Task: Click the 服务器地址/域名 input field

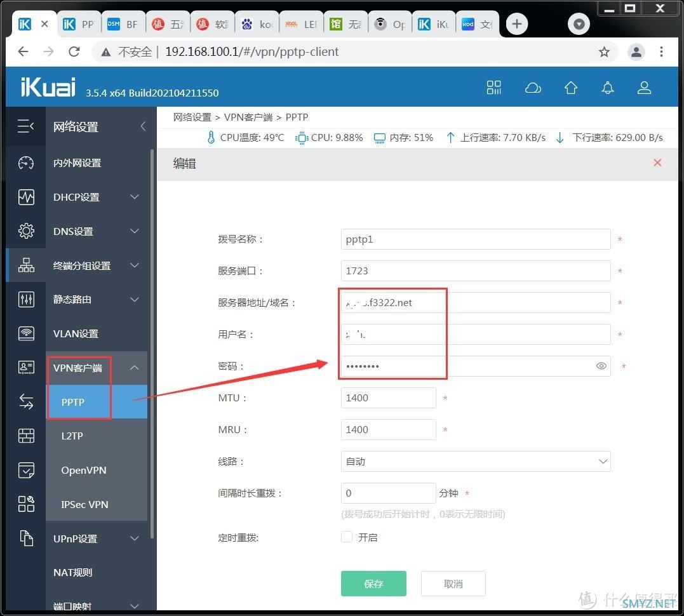Action: coord(476,302)
